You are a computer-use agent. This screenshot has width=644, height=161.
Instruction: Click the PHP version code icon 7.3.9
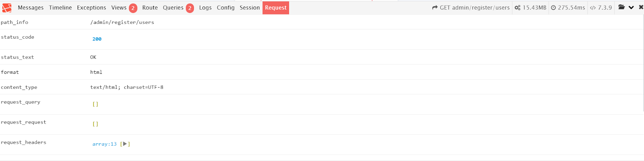point(593,8)
